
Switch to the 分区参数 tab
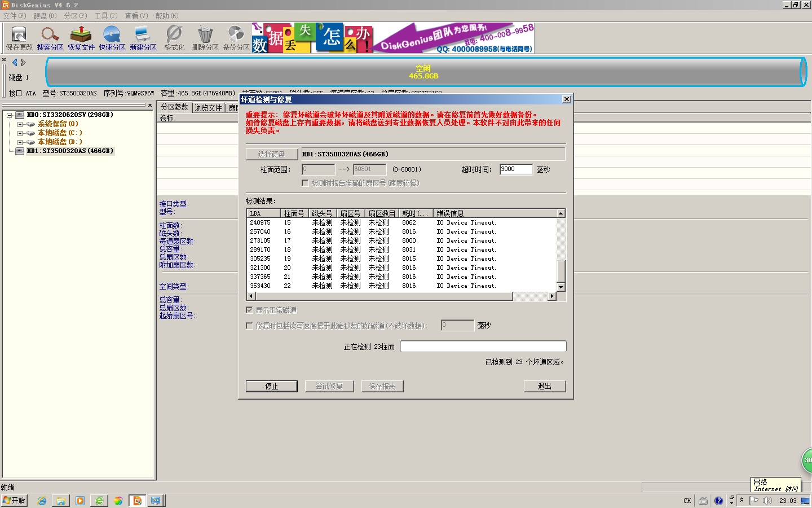(174, 107)
